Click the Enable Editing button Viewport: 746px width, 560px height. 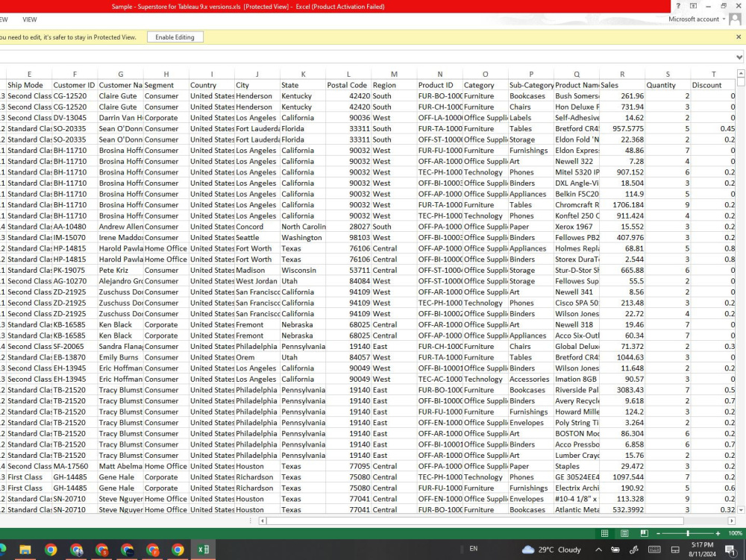pos(175,37)
